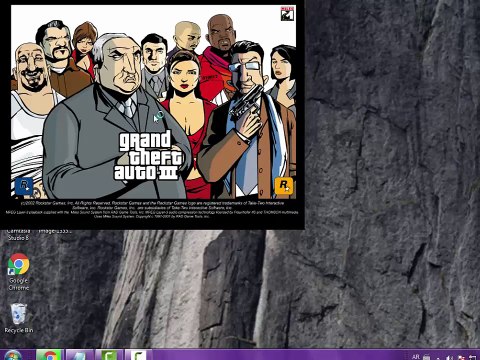The width and height of the screenshot is (480, 360).
Task: Click the blue Rockstar North logo on splash
Action: 24,186
